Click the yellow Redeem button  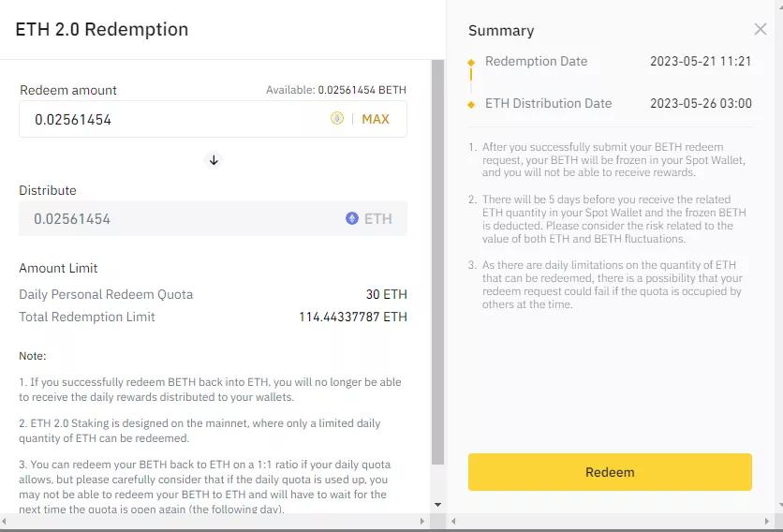[x=610, y=472]
